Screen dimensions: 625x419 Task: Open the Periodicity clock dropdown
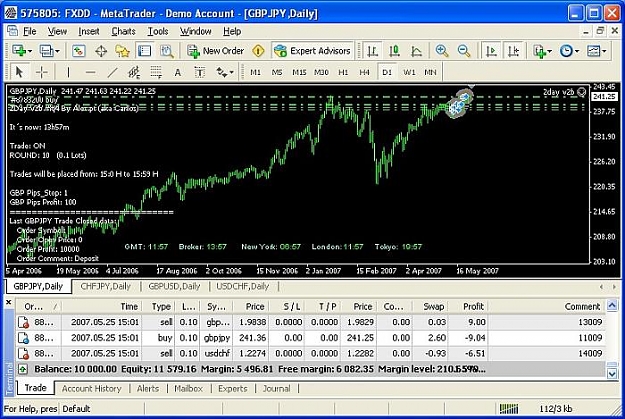tap(569, 51)
